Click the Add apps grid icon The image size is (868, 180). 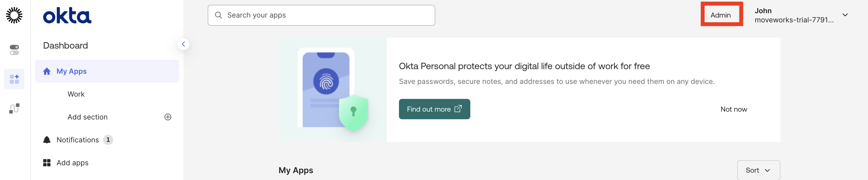pos(47,163)
